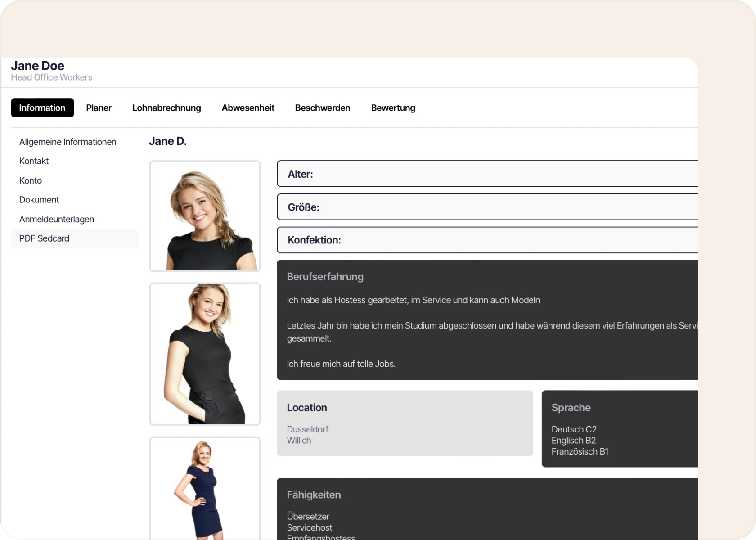View the Bewertung tab

click(x=393, y=108)
